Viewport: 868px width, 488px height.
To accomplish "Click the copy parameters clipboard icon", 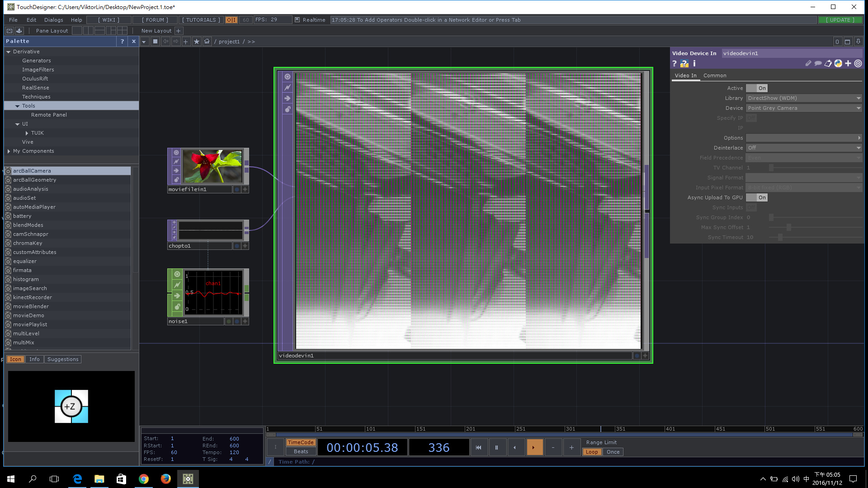I will click(x=828, y=63).
